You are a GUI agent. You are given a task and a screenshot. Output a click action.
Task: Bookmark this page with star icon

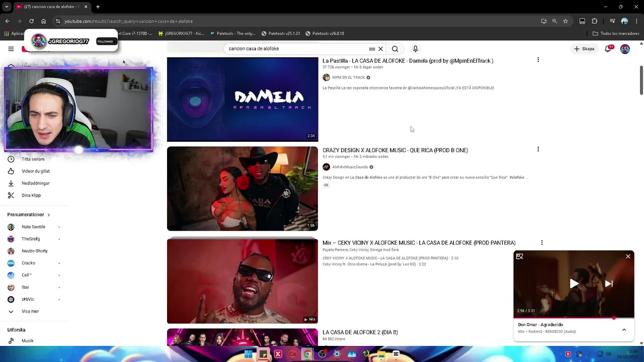click(566, 21)
